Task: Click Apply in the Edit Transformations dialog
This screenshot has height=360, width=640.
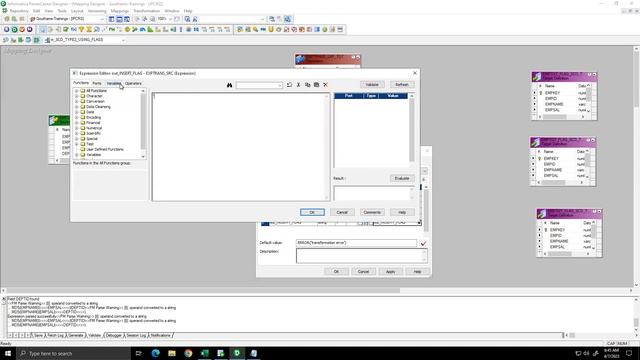Action: click(390, 271)
